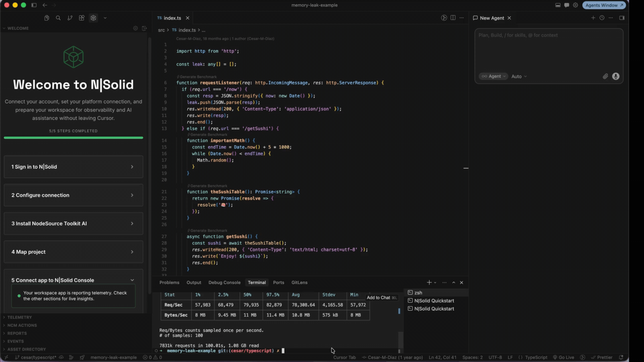Expand step 3 Install NodeSource Toolkit AI
Image resolution: width=644 pixels, height=362 pixels.
point(73,223)
